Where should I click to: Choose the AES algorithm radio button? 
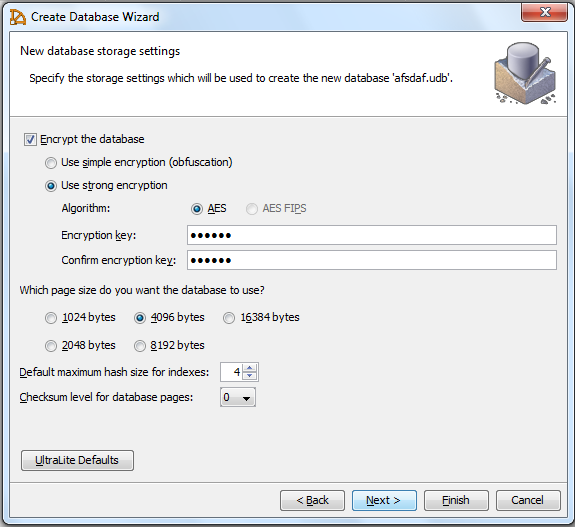197,209
